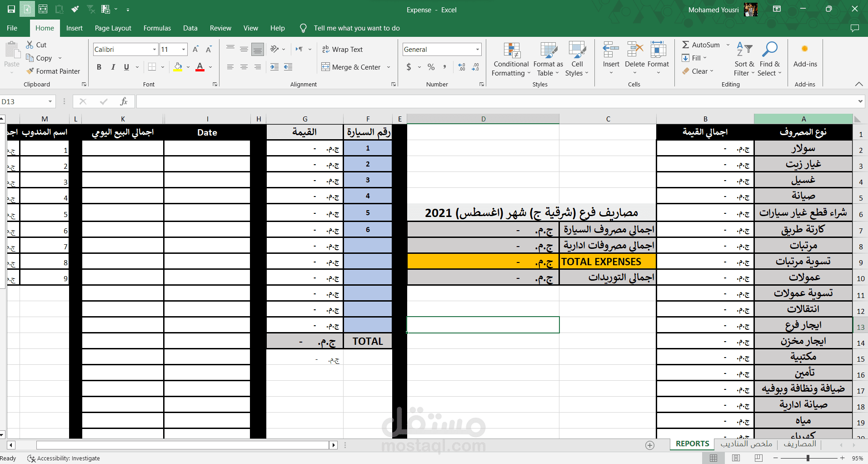The height and width of the screenshot is (464, 868).
Task: Switch to the المصاريف sheet tab
Action: [x=800, y=444]
